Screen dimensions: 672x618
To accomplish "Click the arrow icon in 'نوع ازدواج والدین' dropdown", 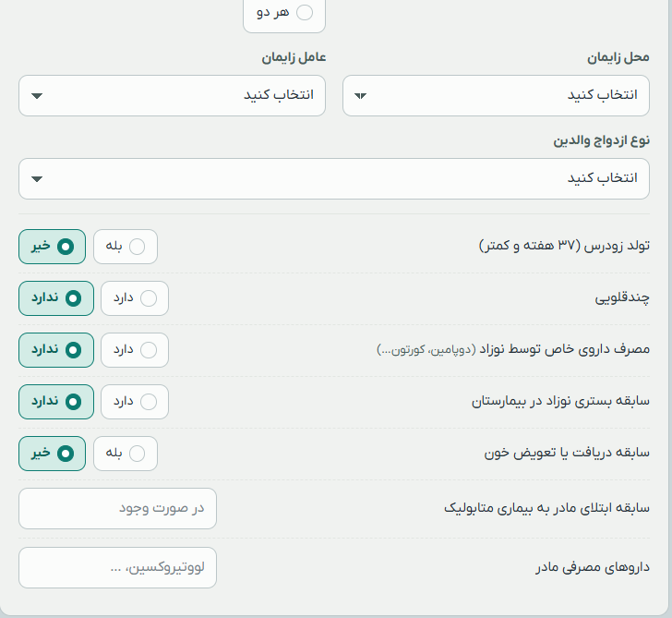I will pos(37,179).
